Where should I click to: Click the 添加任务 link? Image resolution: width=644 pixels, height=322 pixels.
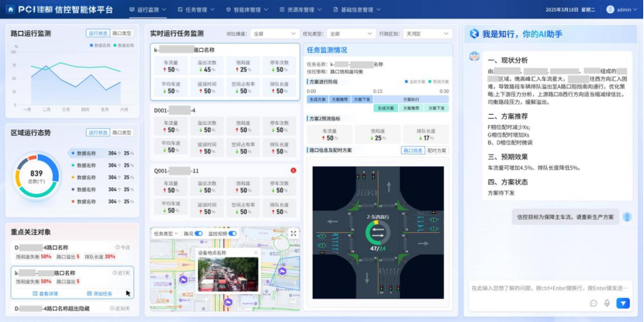coord(100,293)
